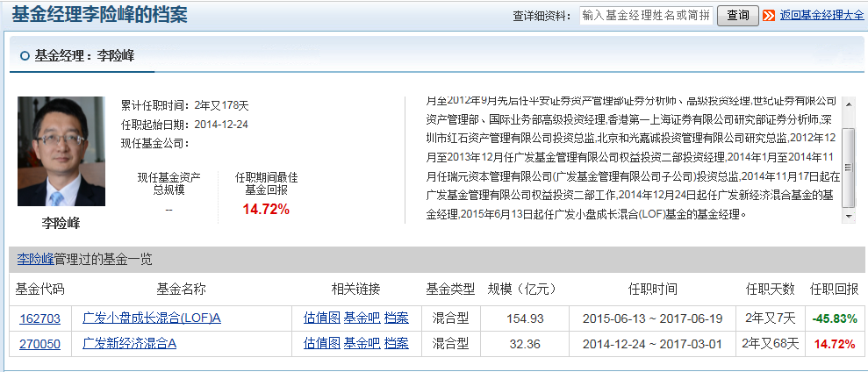Click the bio scrollbar thumb handle
868x372 pixels.
point(849,168)
